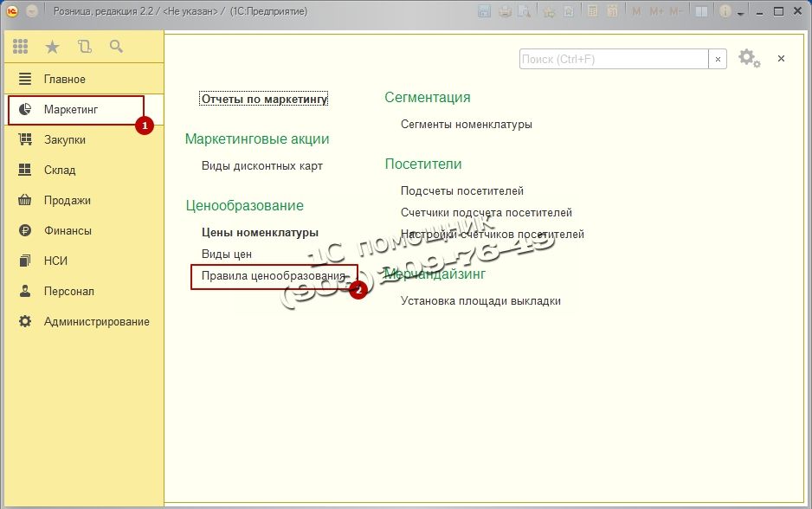Open Favorites star icon
Screen dimensions: 812x509
click(x=52, y=47)
